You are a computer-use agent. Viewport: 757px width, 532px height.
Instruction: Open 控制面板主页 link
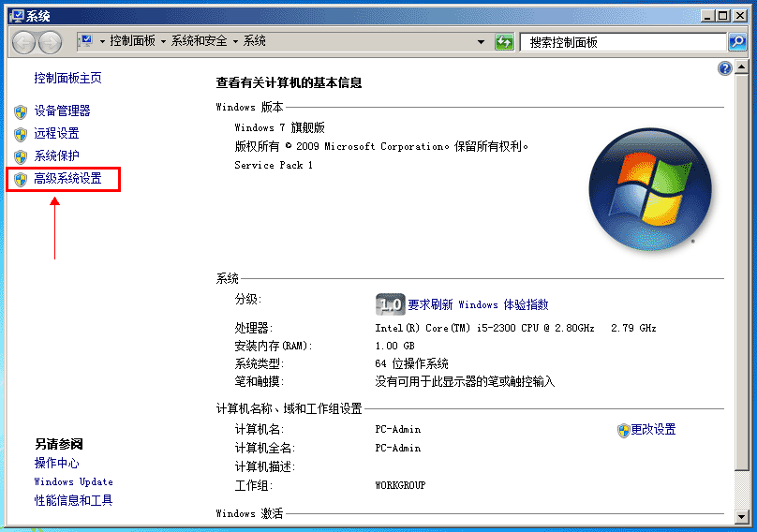pos(68,78)
